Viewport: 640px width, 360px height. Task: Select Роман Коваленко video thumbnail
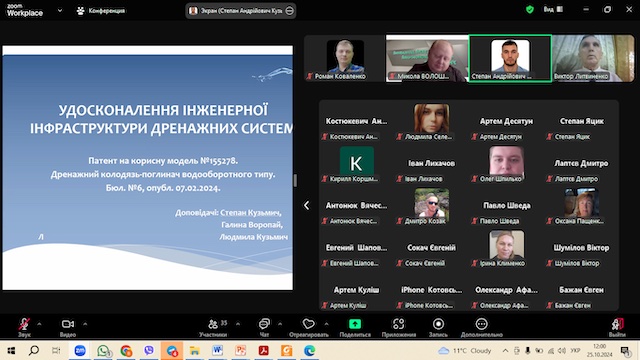(345, 58)
